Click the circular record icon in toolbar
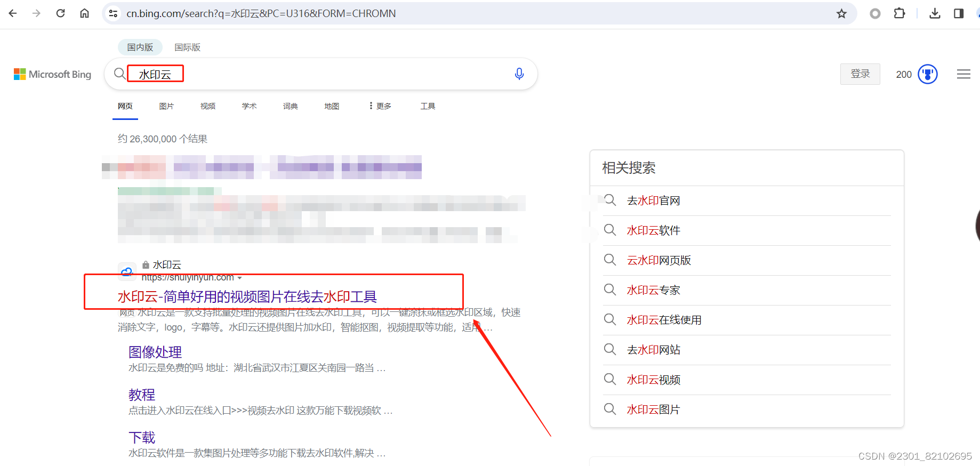Image resolution: width=980 pixels, height=466 pixels. [875, 13]
